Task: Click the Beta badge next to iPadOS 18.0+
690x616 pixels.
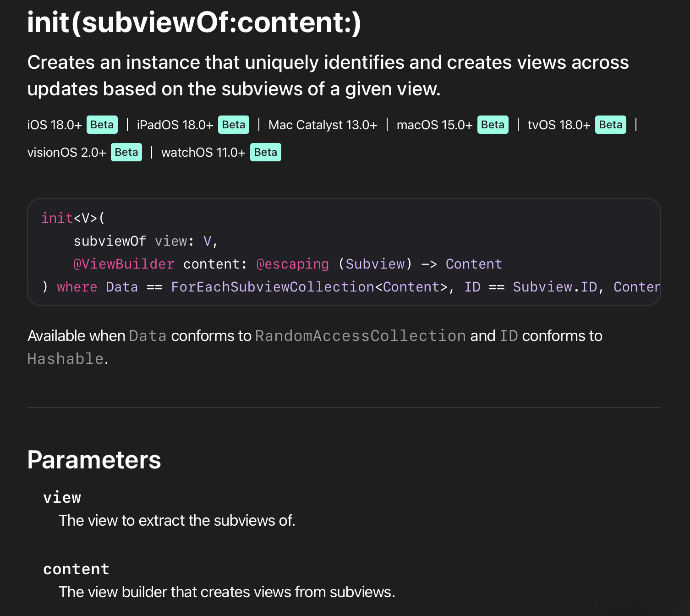Action: point(234,125)
